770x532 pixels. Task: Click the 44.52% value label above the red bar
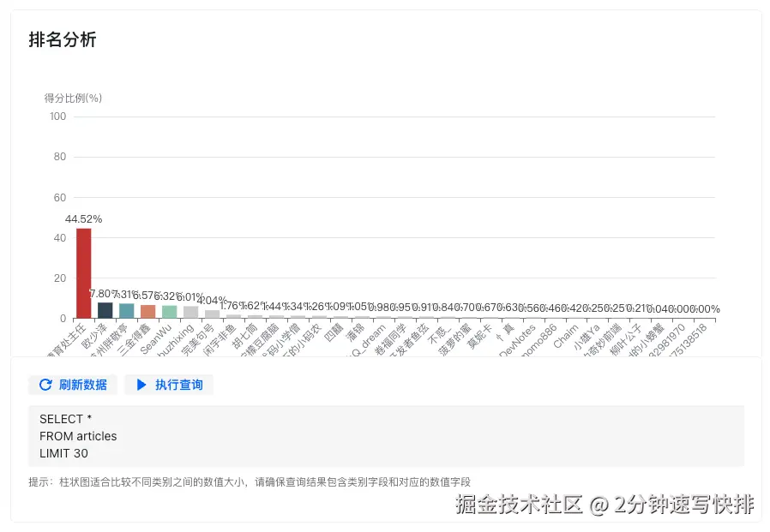(83, 218)
